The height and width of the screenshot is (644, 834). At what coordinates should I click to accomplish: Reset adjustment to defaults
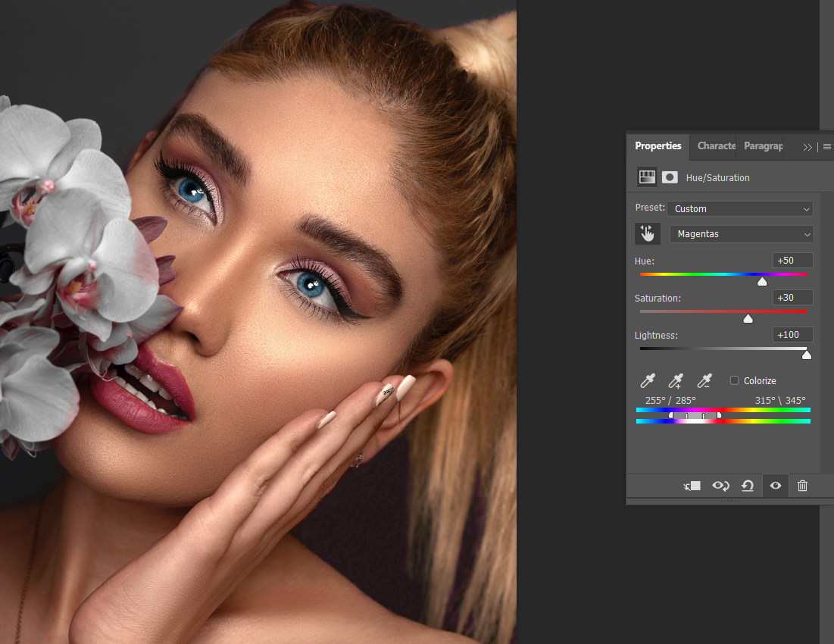click(748, 486)
